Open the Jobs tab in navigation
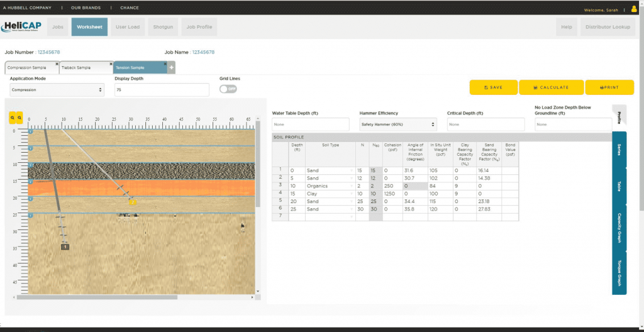Viewport: 644px width, 332px height. (x=58, y=27)
